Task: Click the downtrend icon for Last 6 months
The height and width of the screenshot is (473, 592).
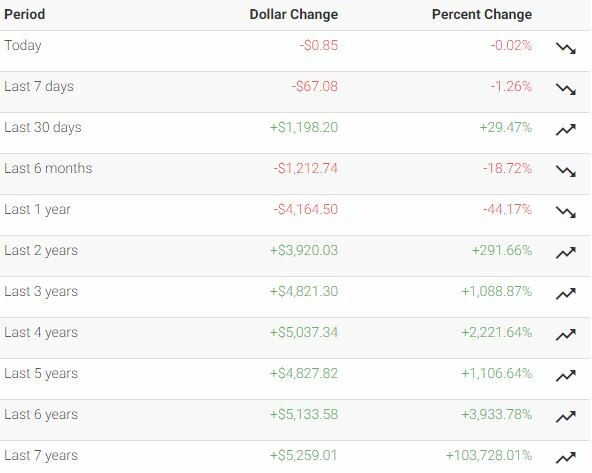Action: [x=566, y=171]
